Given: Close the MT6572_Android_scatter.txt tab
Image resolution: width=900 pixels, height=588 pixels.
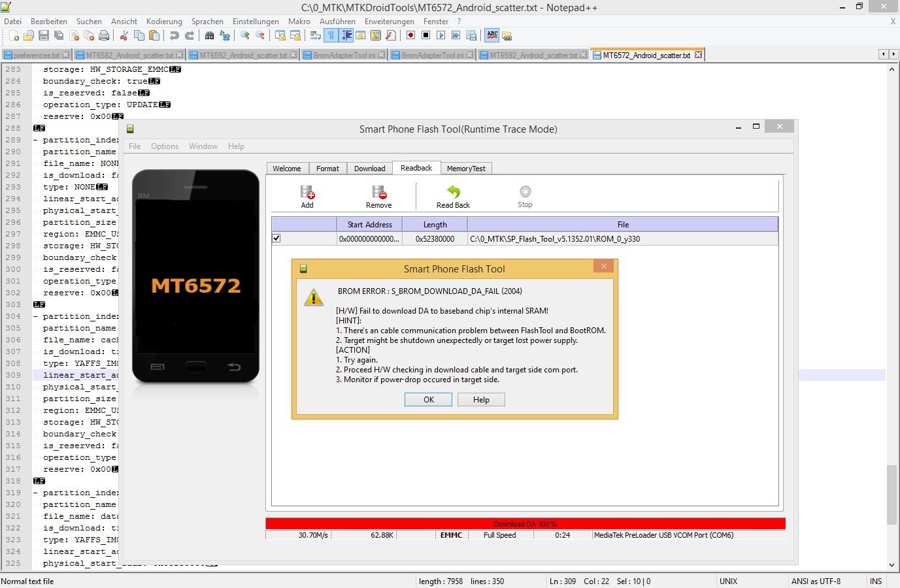Looking at the screenshot, I should tap(698, 55).
